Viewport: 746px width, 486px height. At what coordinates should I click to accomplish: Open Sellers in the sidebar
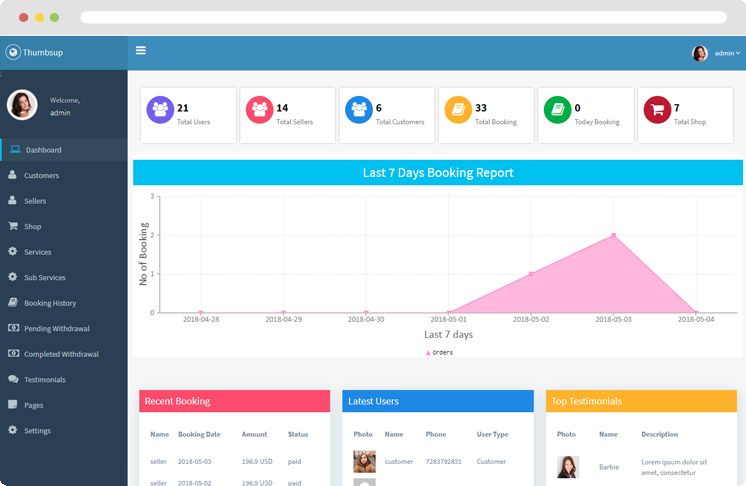click(35, 201)
